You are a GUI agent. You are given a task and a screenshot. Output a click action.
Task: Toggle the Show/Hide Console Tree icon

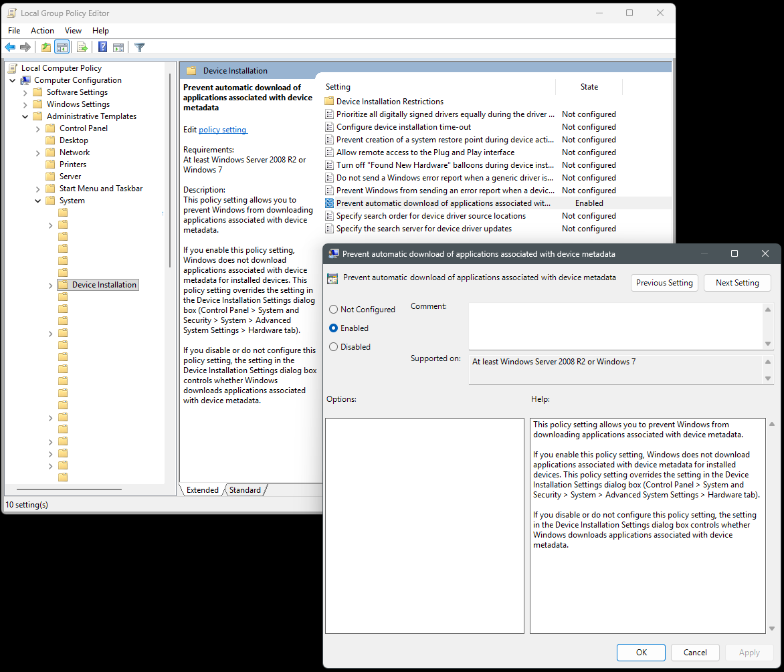click(x=62, y=47)
